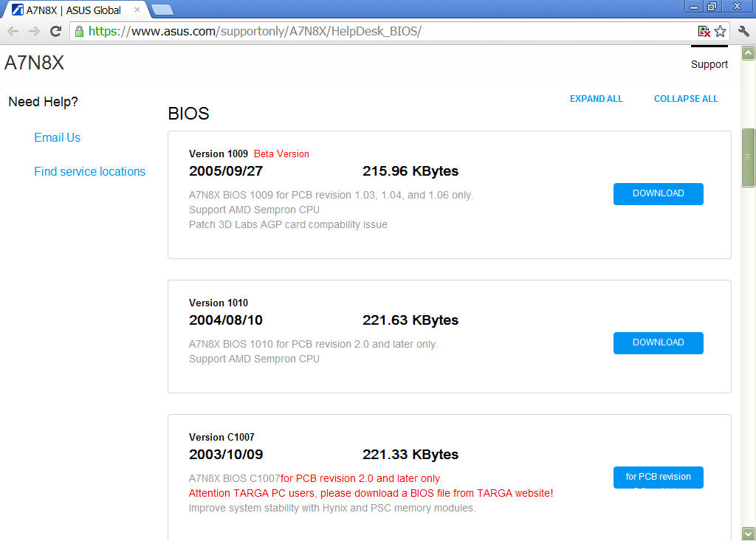The width and height of the screenshot is (756, 541).
Task: Click the date 2004/08/10
Action: pyautogui.click(x=226, y=320)
